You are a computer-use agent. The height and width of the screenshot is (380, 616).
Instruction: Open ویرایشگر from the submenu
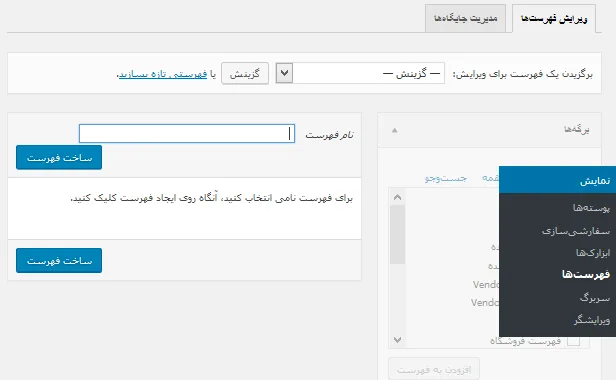click(x=592, y=320)
